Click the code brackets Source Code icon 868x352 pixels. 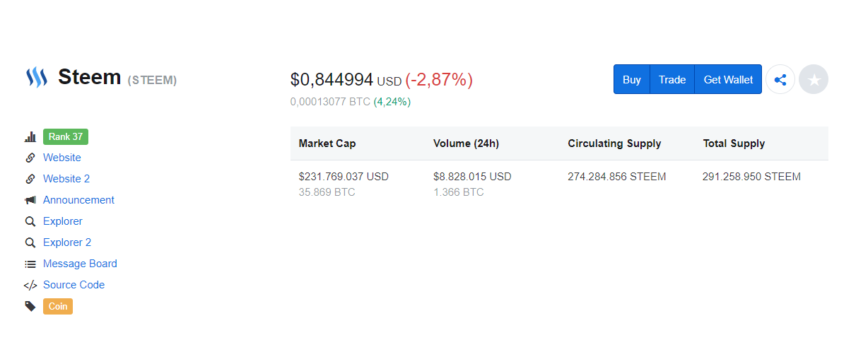coord(30,285)
